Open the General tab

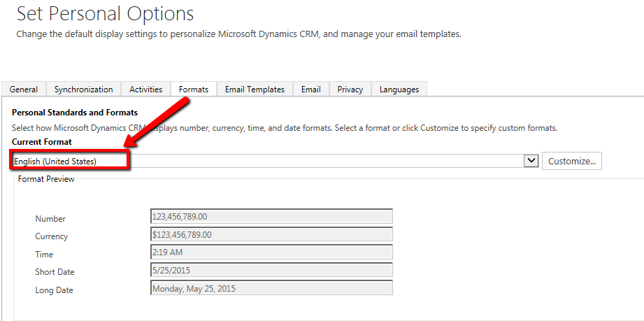click(x=24, y=90)
